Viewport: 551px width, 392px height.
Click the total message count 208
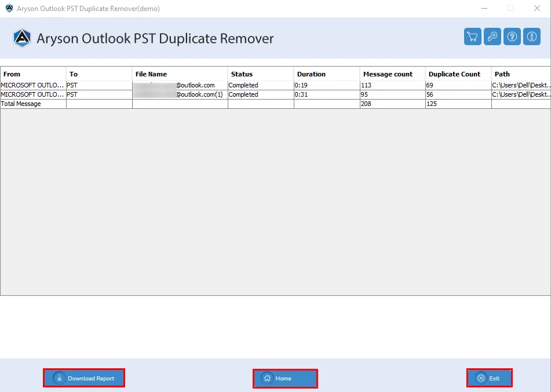tap(392, 104)
